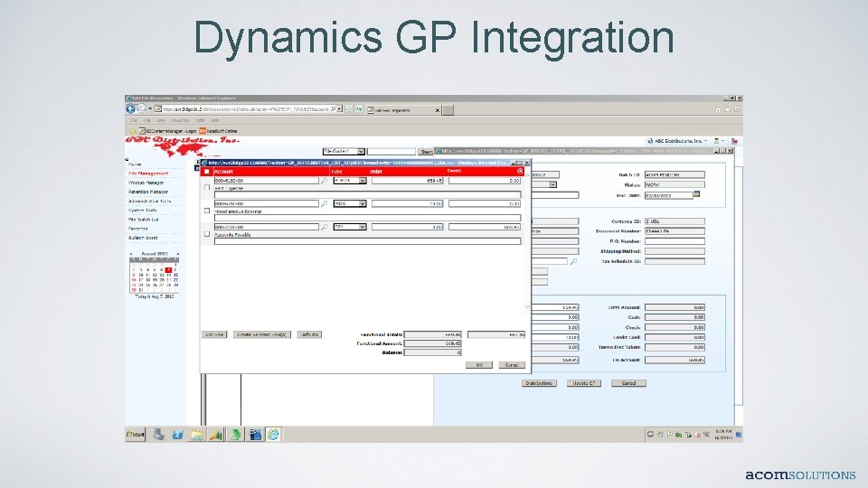This screenshot has height=488, width=868.
Task: Open the dropdown in the invoice detail window
Action: tap(553, 184)
